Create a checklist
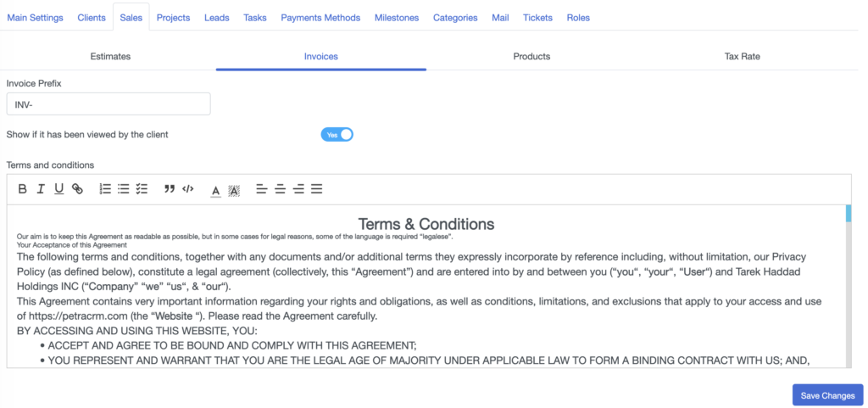Screen dimensions: 868x408 coord(142,189)
